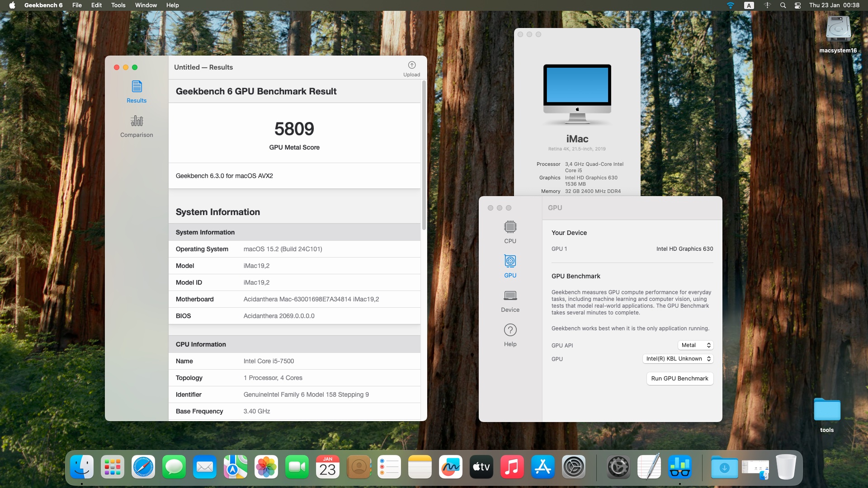Open the Window menu
The width and height of the screenshot is (868, 488).
coord(146,5)
